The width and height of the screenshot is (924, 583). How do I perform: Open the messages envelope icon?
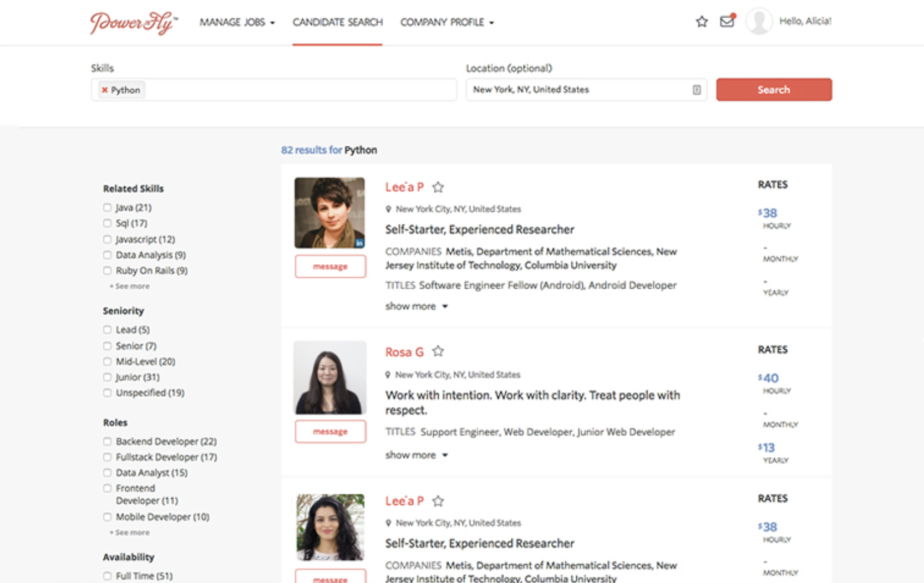(x=727, y=21)
